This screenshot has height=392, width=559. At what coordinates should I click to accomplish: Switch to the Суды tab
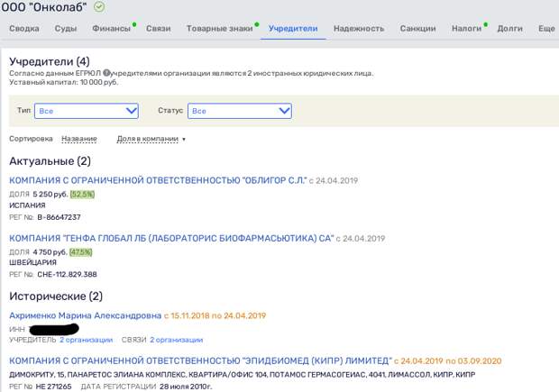click(66, 29)
